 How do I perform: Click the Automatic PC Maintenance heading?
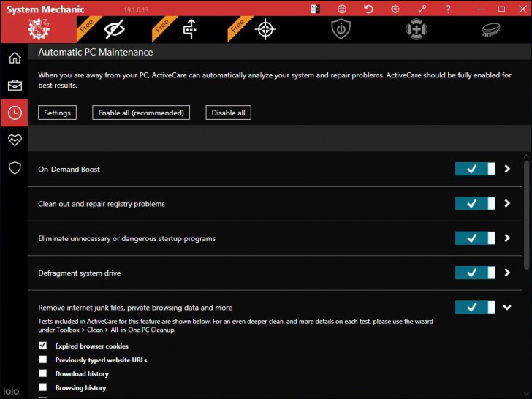pyautogui.click(x=95, y=53)
